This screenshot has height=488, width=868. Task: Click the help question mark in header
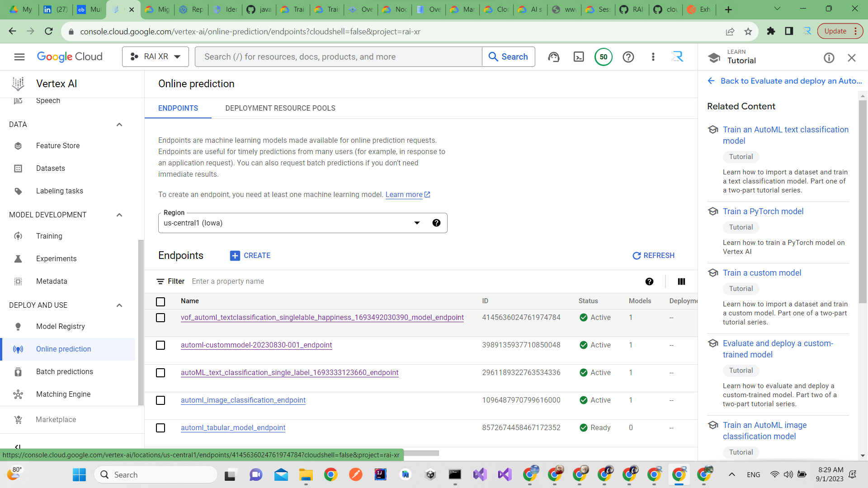pos(628,57)
